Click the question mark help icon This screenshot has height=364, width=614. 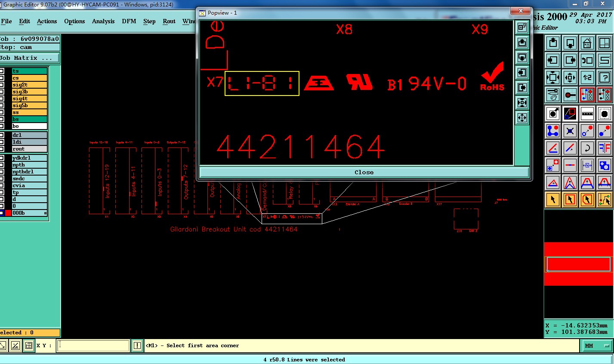tap(605, 77)
